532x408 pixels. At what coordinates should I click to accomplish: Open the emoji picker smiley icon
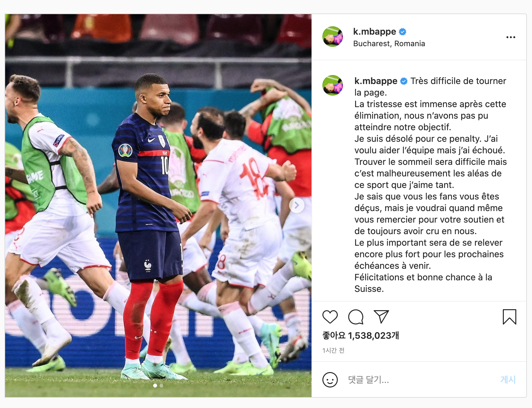click(x=330, y=380)
